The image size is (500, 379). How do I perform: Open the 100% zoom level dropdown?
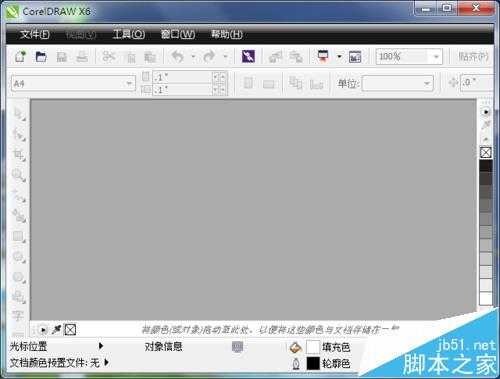coord(436,57)
